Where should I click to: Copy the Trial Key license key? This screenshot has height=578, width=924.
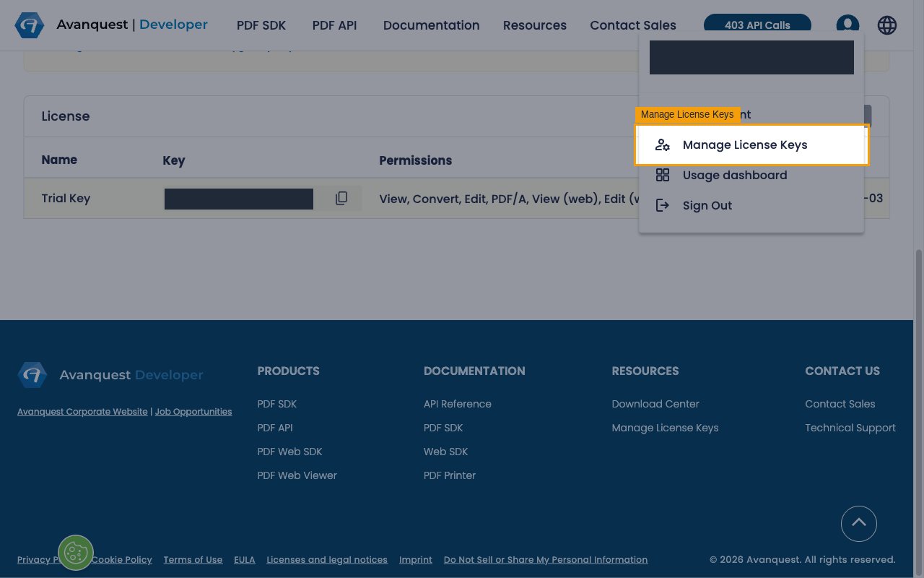click(x=341, y=198)
